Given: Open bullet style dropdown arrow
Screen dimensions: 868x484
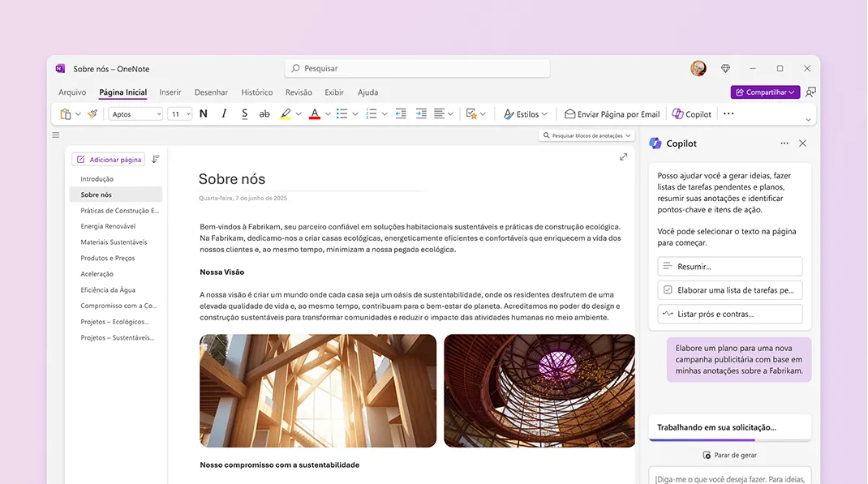Looking at the screenshot, I should click(355, 114).
